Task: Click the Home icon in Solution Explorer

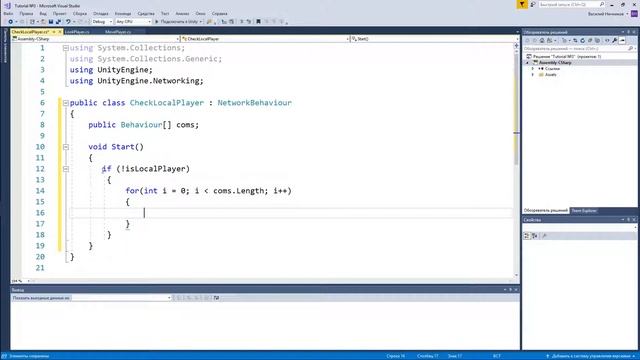Action: click(x=542, y=40)
